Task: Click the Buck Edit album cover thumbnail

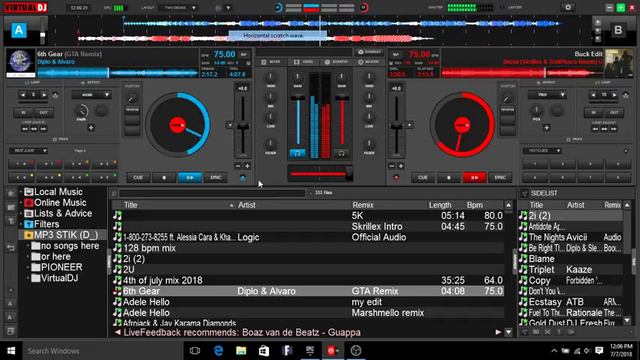Action: pyautogui.click(x=619, y=63)
